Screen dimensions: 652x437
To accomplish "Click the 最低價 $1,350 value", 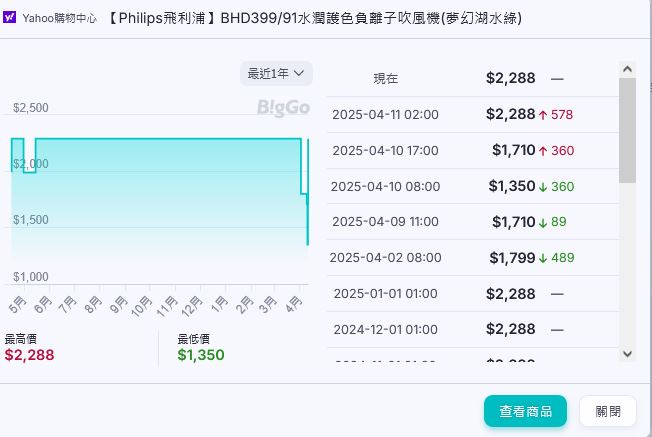I will point(201,355).
